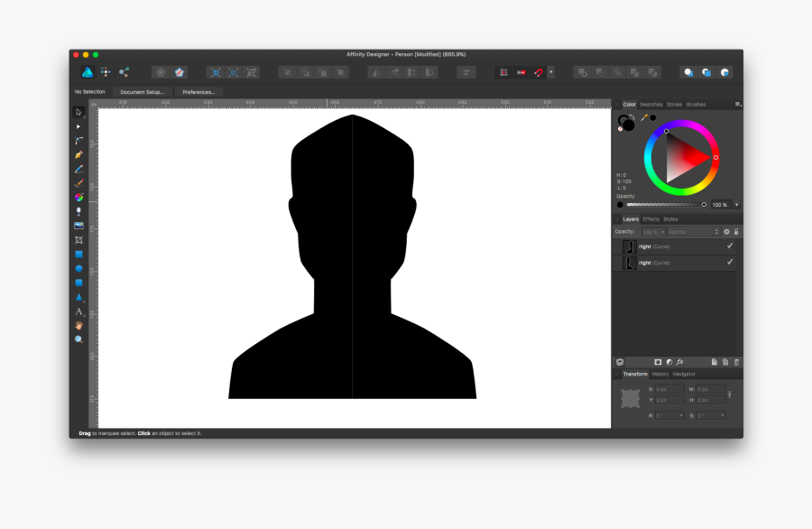
Task: Open Document Setup
Action: (142, 91)
